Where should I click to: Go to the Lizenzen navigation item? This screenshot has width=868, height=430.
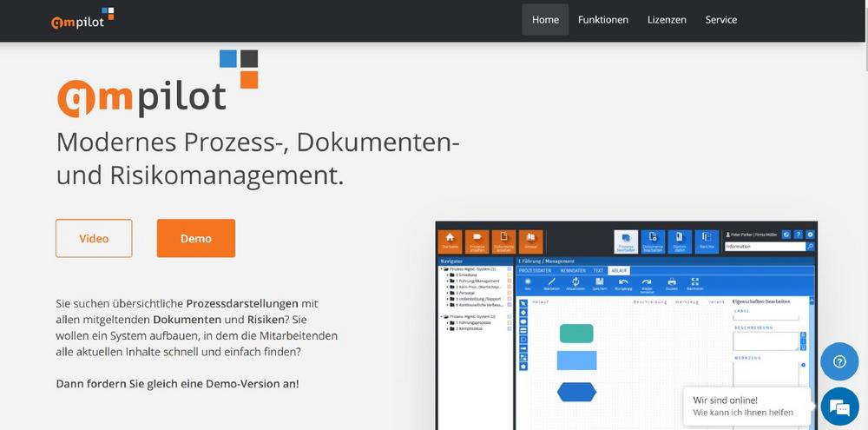point(667,20)
